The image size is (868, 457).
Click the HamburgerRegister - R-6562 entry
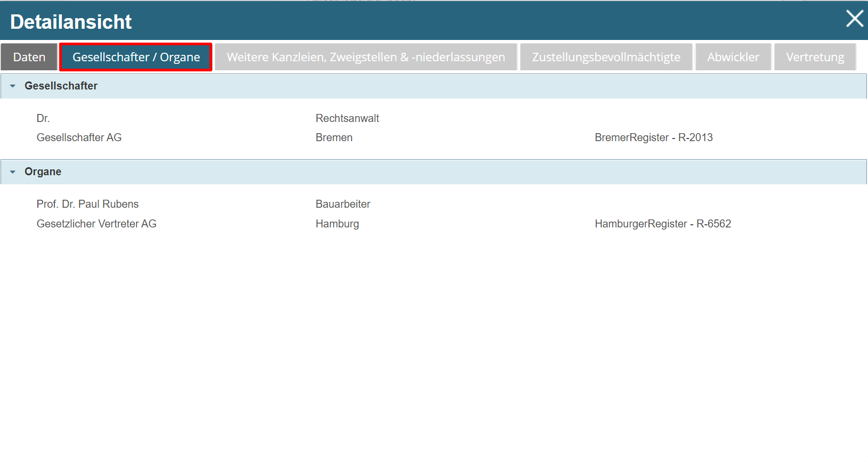662,224
